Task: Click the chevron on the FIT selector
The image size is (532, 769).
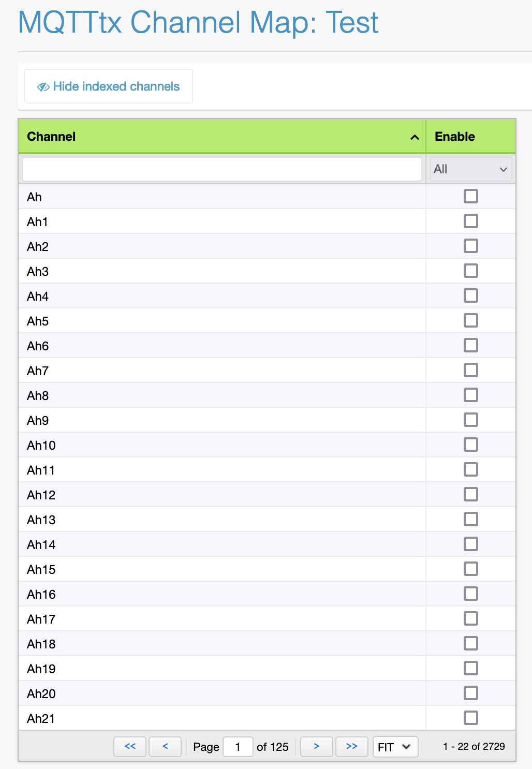Action: (406, 746)
